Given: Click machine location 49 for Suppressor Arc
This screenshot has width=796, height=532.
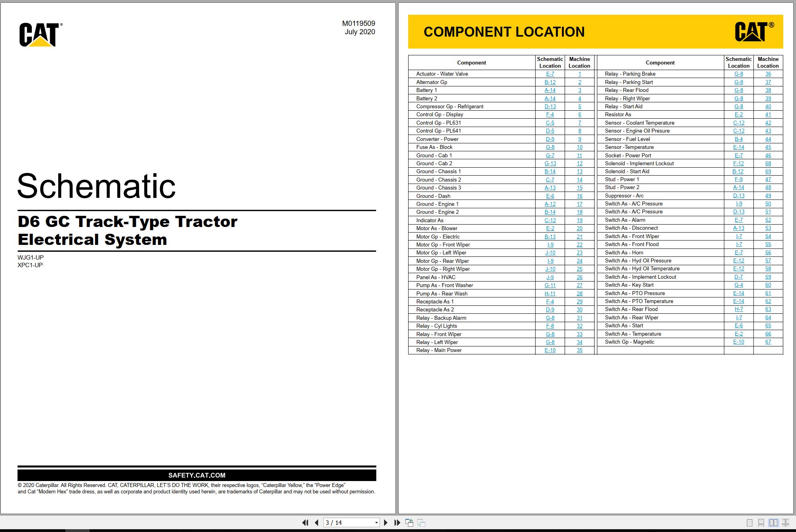Looking at the screenshot, I should click(x=768, y=196).
